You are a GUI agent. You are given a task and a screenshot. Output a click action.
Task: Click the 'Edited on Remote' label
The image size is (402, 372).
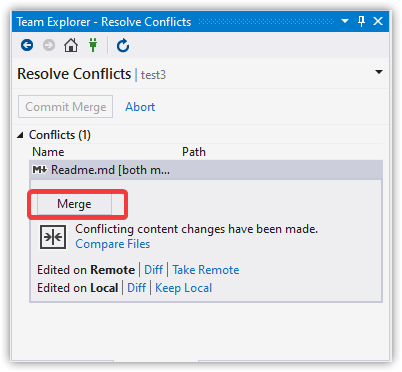[x=86, y=270]
